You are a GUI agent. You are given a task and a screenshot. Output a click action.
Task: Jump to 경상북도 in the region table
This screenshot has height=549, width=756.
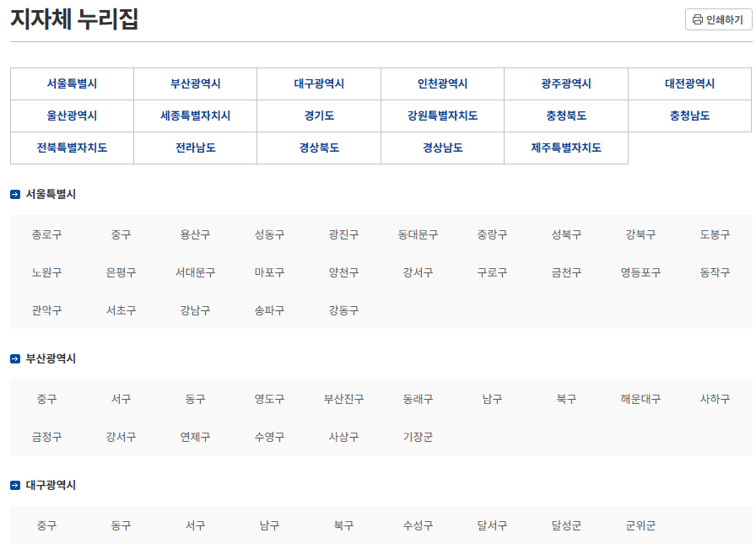click(319, 148)
